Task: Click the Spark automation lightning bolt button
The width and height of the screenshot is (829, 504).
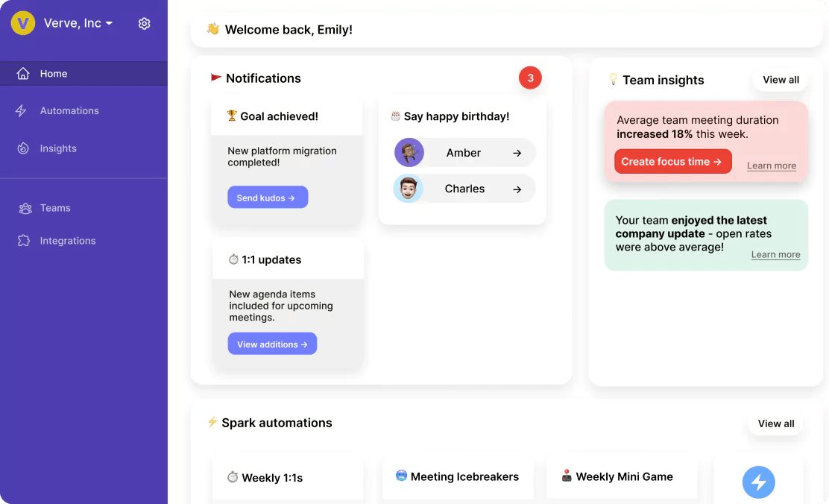Action: click(758, 482)
